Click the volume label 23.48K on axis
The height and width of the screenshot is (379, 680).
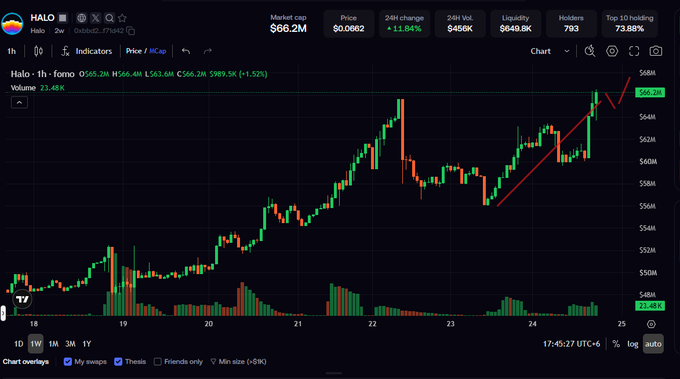[650, 306]
